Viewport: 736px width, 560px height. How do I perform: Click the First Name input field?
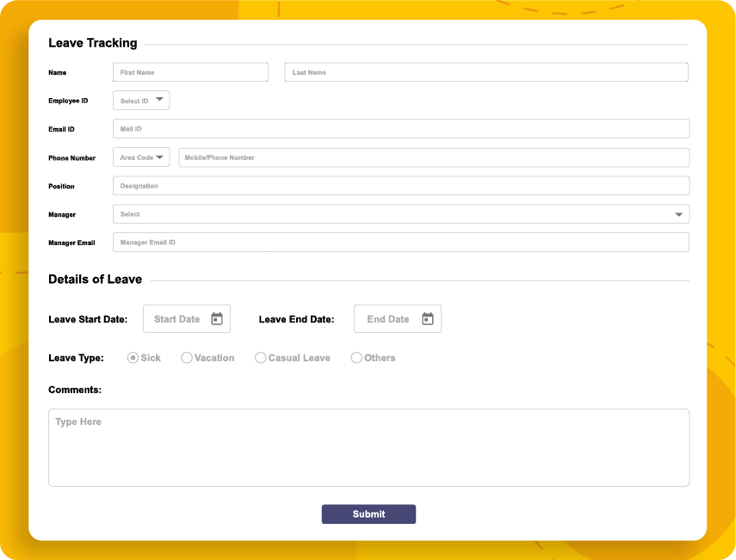[189, 71]
